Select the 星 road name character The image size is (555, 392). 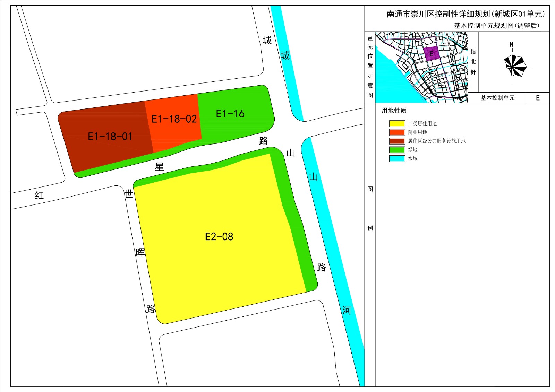159,167
